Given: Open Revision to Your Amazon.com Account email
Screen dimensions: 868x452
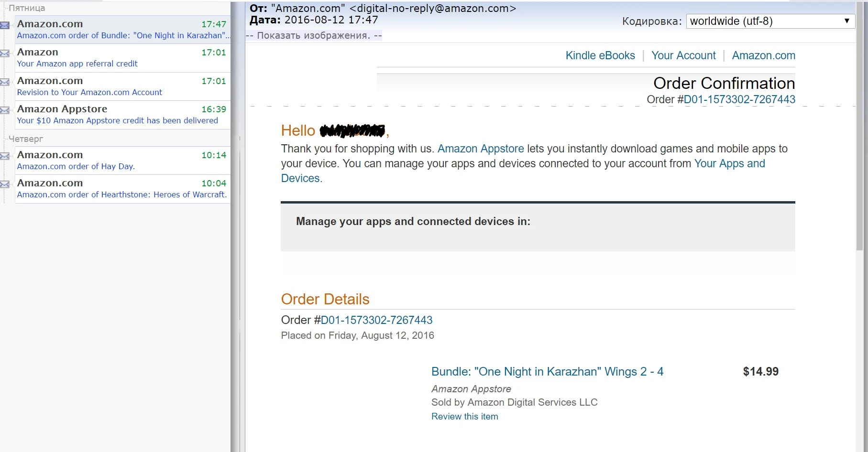Looking at the screenshot, I should [123, 86].
